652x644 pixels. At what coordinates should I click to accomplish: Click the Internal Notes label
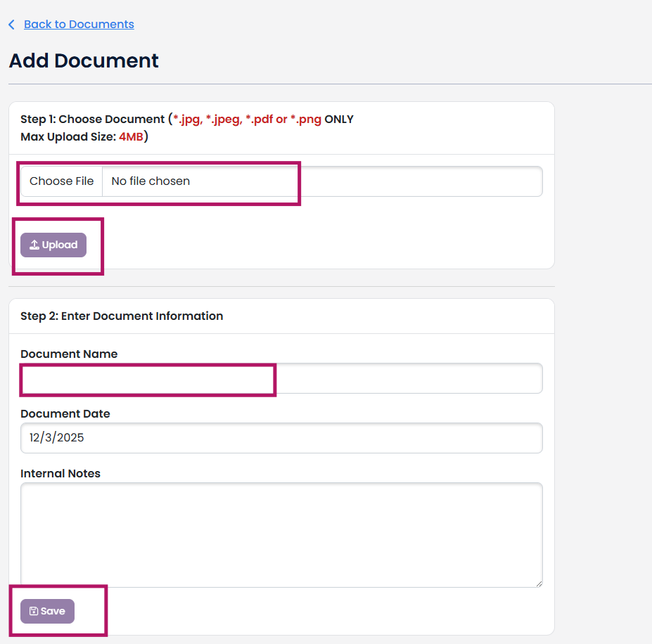(x=60, y=474)
